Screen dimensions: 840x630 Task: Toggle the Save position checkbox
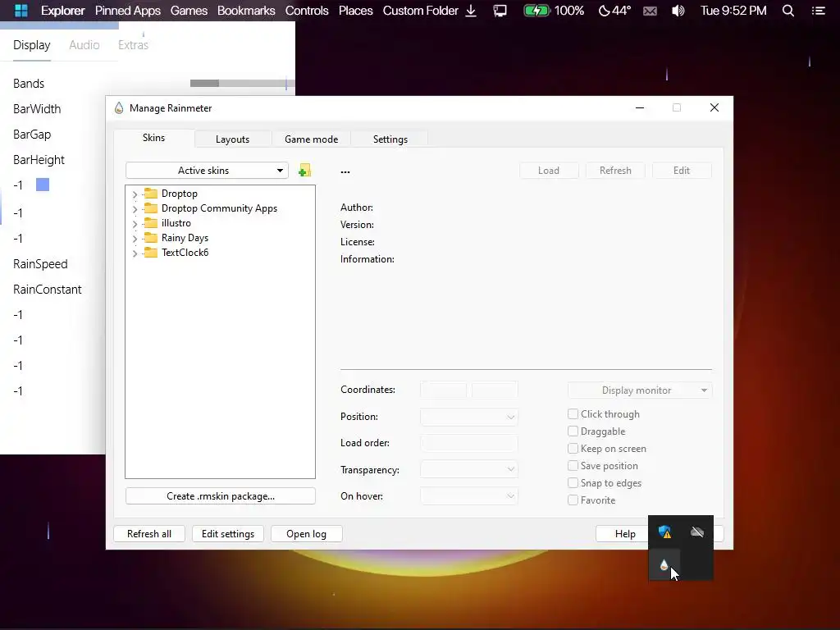tap(573, 466)
